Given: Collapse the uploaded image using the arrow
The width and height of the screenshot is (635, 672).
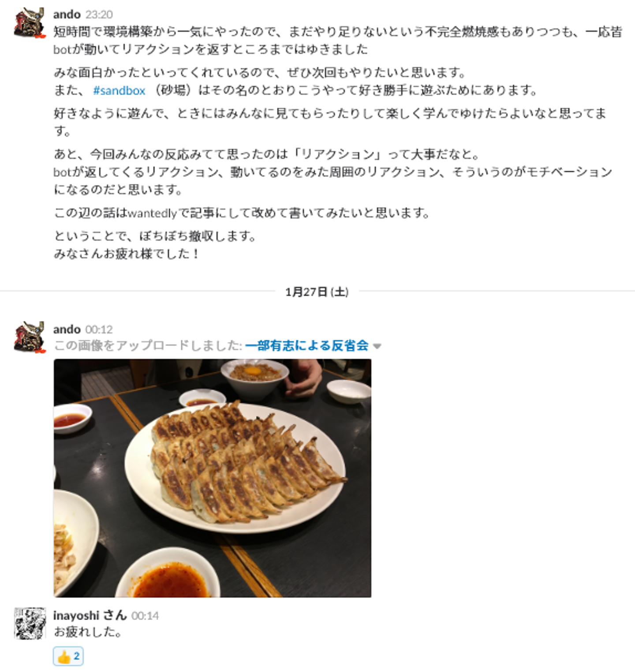Looking at the screenshot, I should coord(377,346).
